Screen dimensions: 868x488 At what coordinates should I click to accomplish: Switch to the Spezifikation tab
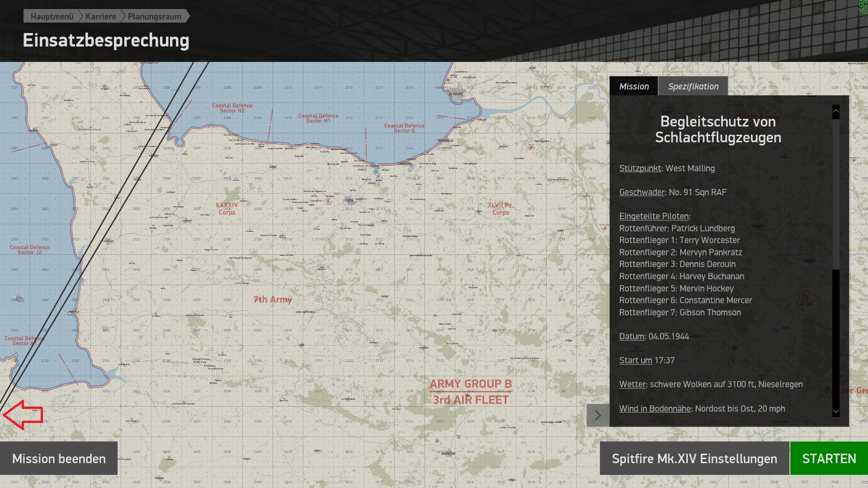coord(693,86)
